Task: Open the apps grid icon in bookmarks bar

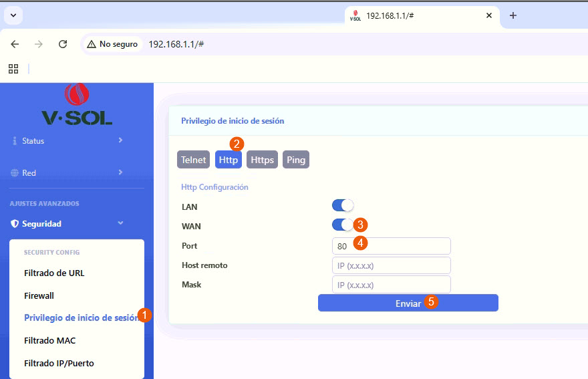Action: point(13,69)
